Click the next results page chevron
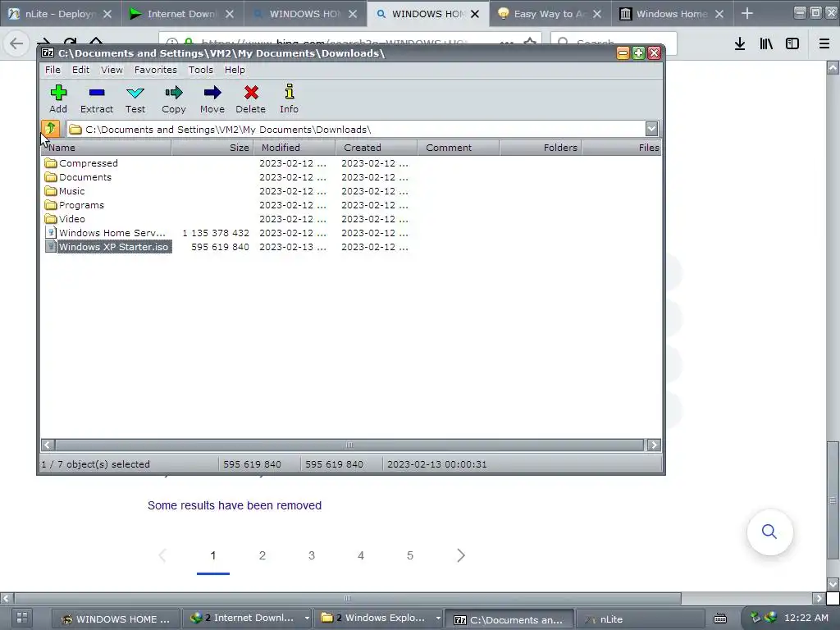This screenshot has height=630, width=840. 461,555
